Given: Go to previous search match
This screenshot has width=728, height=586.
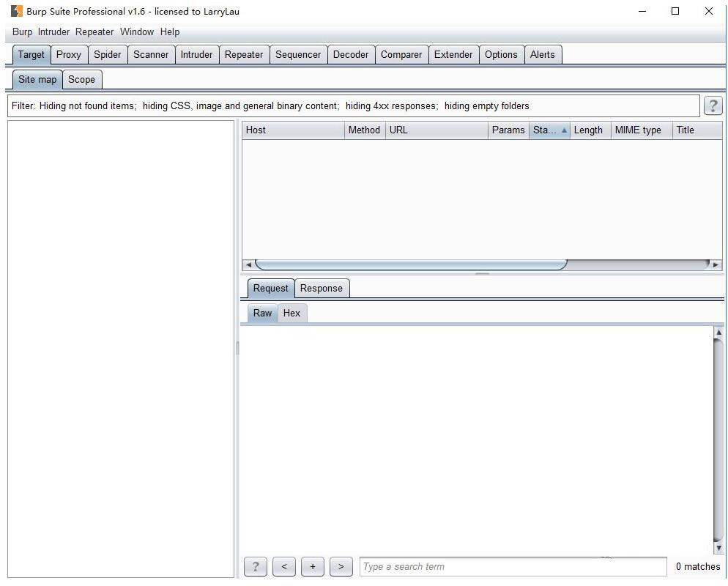Looking at the screenshot, I should pos(284,566).
